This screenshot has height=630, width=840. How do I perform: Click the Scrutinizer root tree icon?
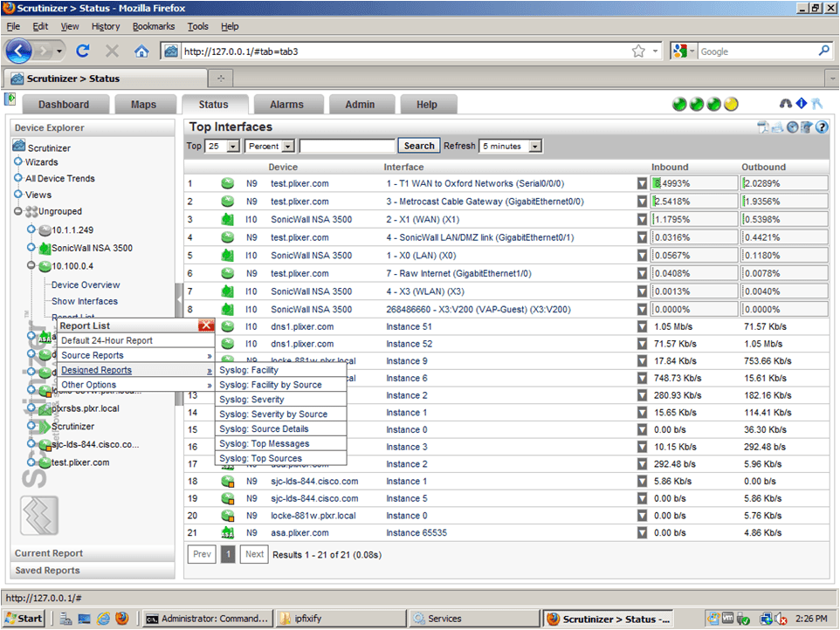coord(19,146)
